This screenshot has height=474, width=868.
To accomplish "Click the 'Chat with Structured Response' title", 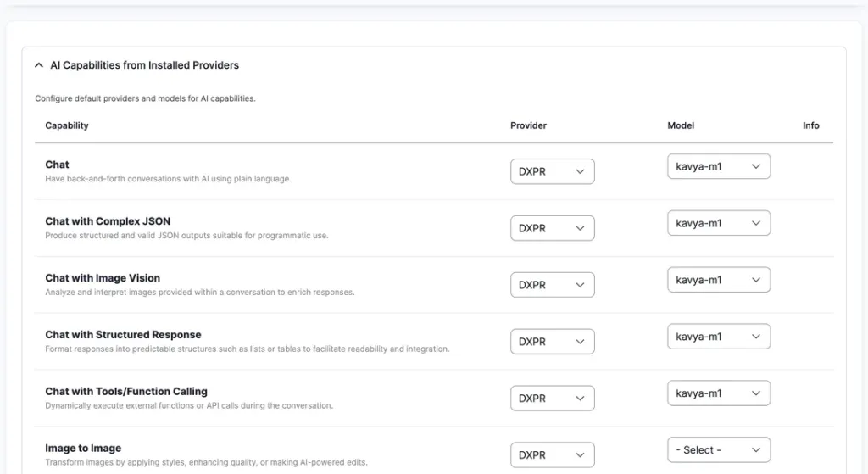I will click(123, 334).
